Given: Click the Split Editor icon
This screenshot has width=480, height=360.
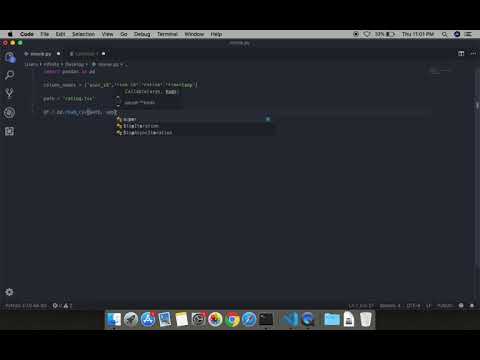Looking at the screenshot, I should tap(461, 53).
